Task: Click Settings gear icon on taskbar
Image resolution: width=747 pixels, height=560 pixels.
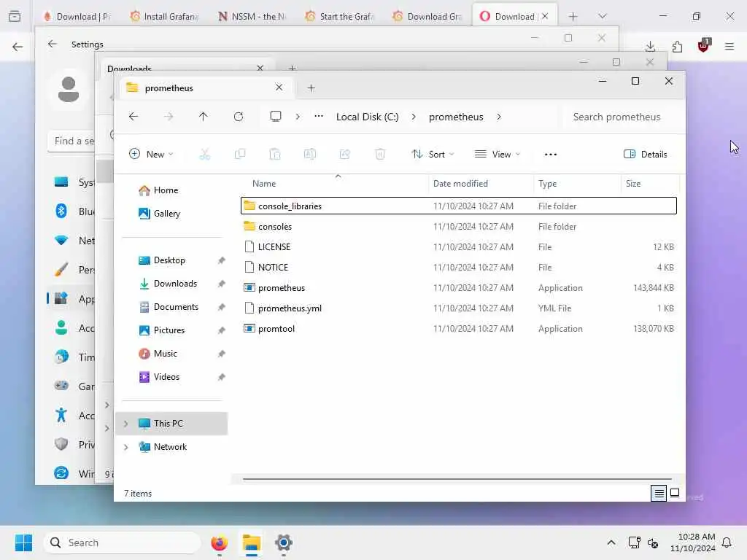Action: [x=284, y=542]
